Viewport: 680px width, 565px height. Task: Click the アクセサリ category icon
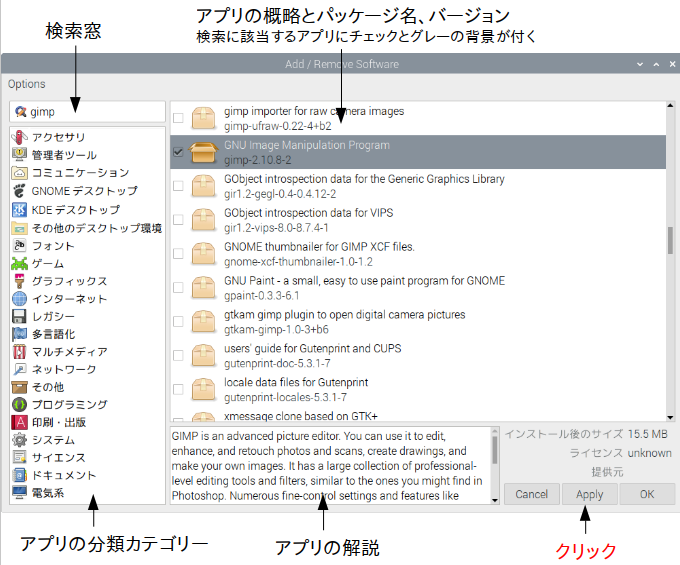pos(20,137)
